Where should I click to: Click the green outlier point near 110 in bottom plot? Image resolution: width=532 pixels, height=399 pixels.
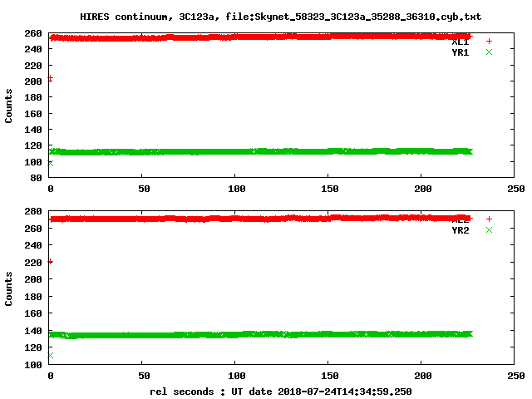(x=50, y=355)
